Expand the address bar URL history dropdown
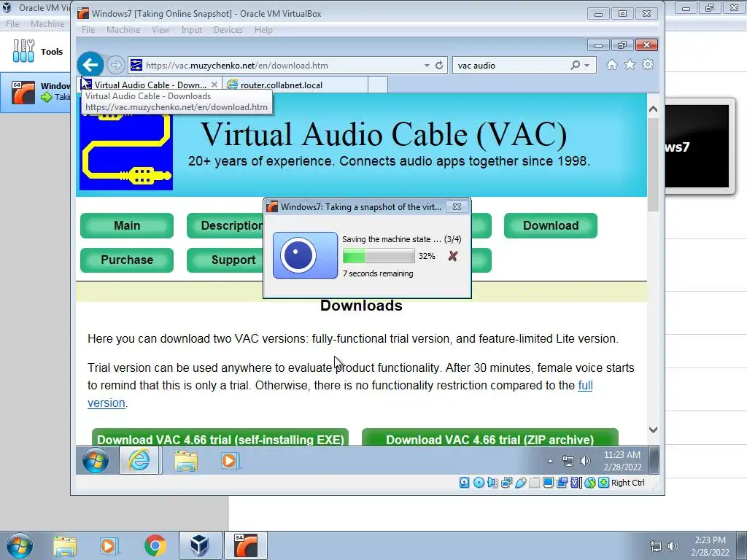The image size is (747, 560). (427, 65)
